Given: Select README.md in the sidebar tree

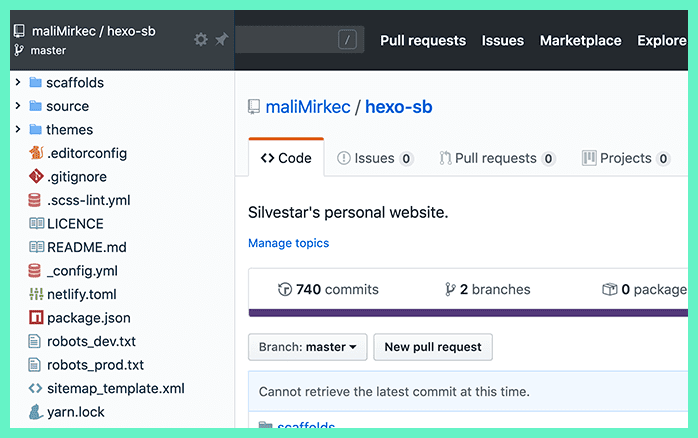Looking at the screenshot, I should point(87,247).
